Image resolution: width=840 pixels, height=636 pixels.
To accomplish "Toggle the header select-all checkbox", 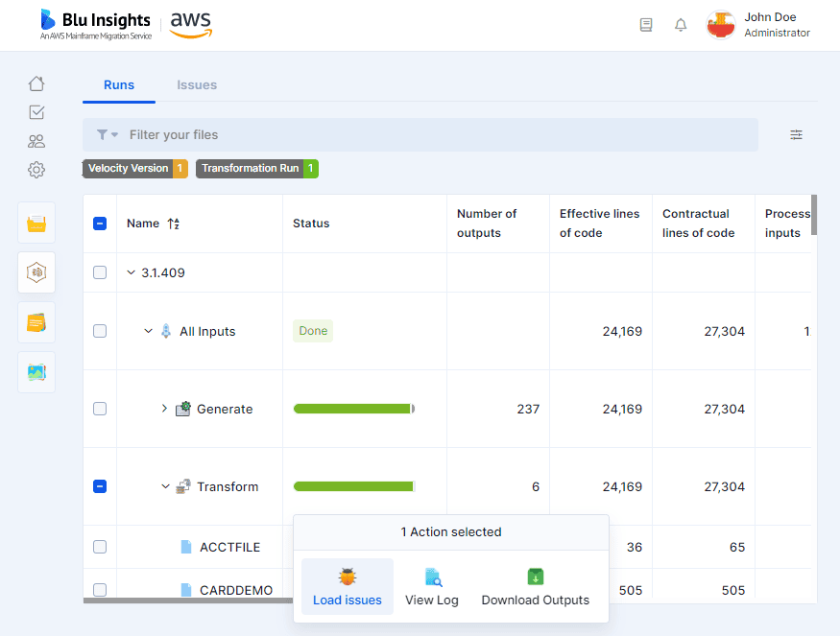I will click(x=100, y=224).
